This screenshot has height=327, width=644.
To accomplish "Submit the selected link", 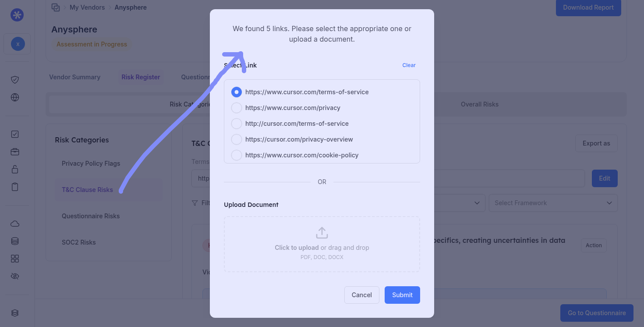I will [402, 295].
